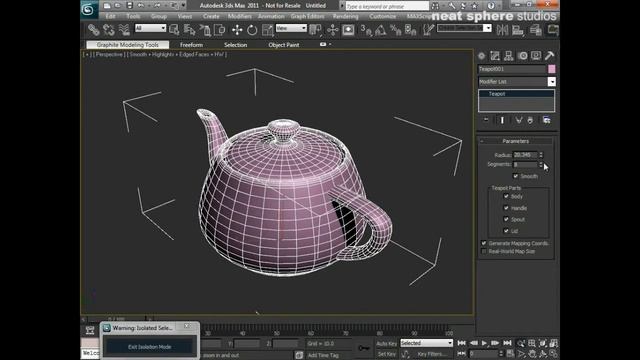Open the Rendering menu

[345, 16]
